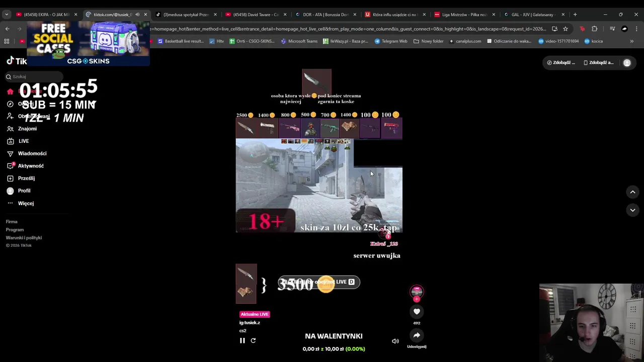Open Telegram Web bookmark
The width and height of the screenshot is (644, 362).
coord(390,41)
